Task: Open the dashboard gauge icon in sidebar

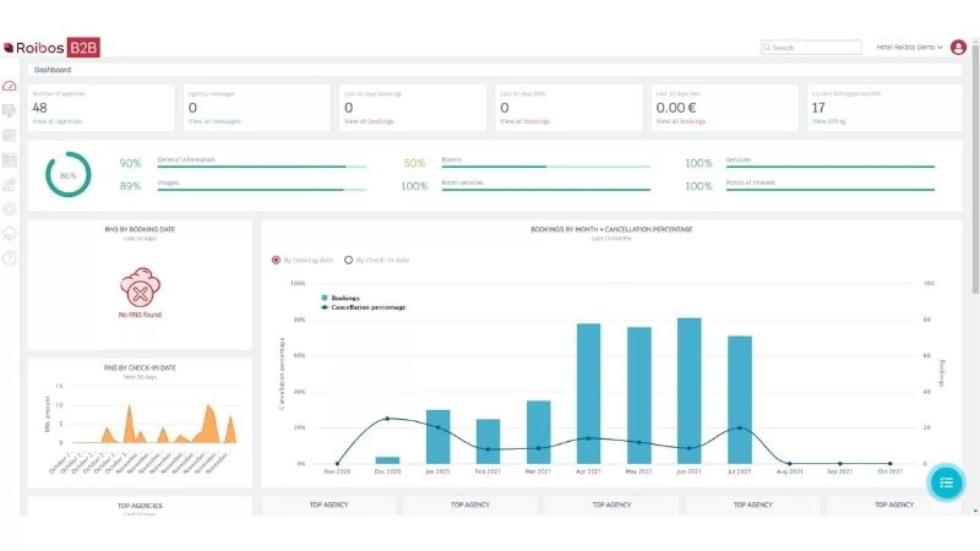Action: (9, 86)
